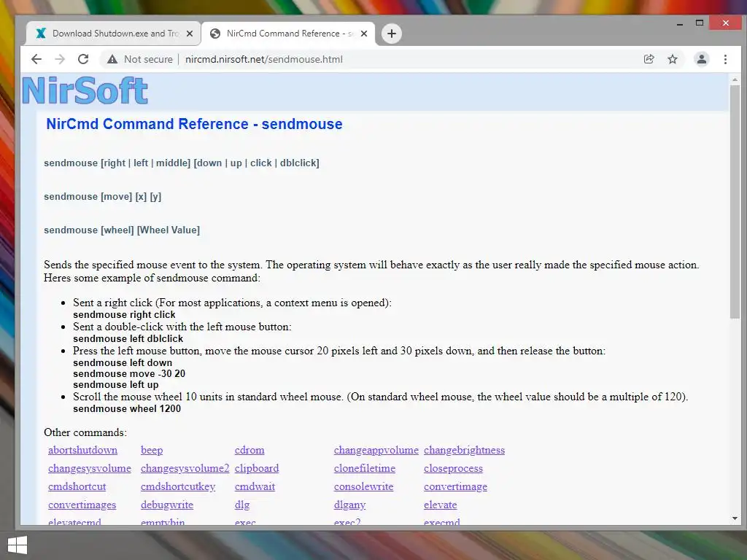Open the Chrome three-dot menu
Image resolution: width=747 pixels, height=560 pixels.
coord(725,59)
